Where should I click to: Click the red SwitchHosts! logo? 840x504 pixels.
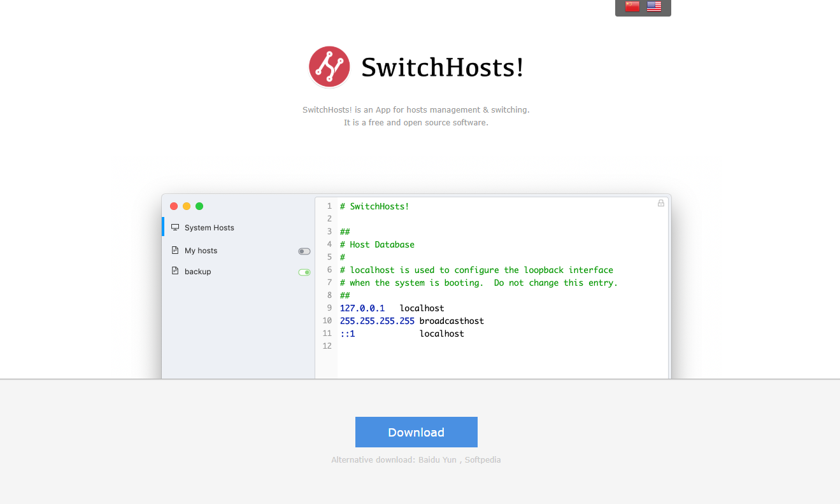pos(329,66)
